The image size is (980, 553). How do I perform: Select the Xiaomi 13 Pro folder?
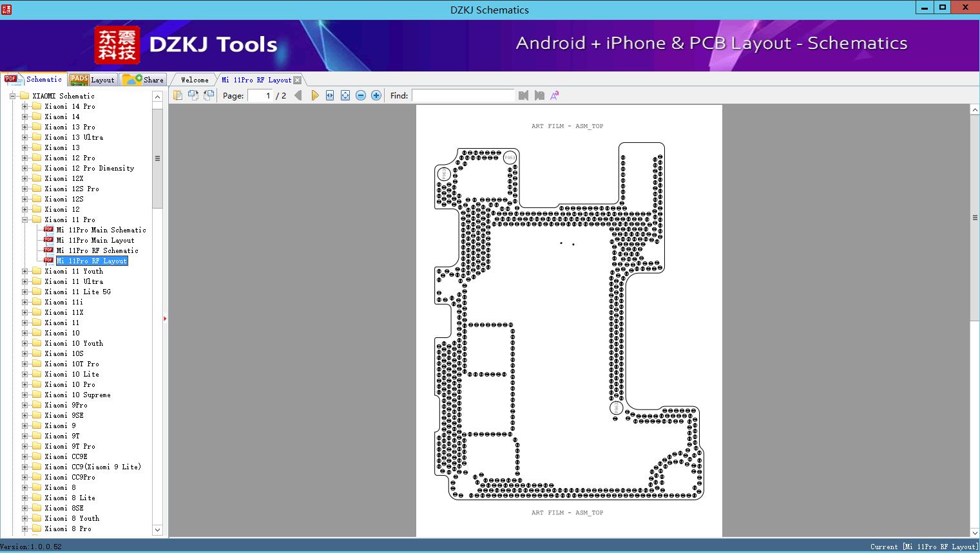pyautogui.click(x=70, y=127)
